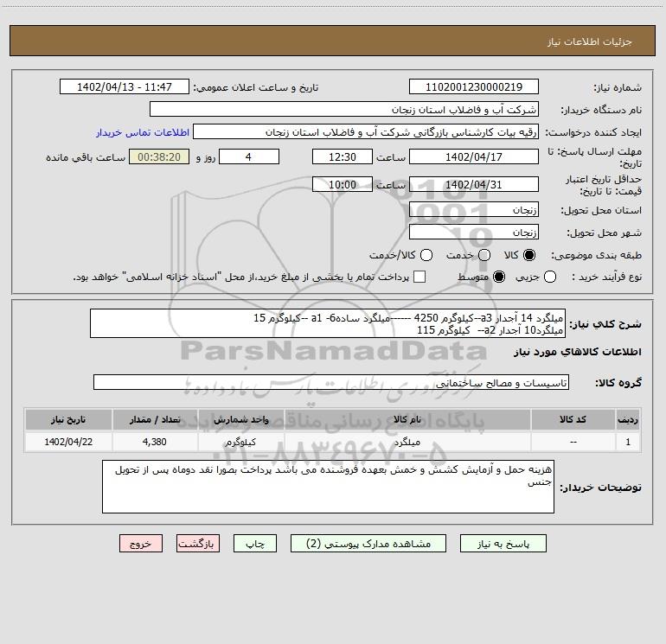Screen dimensions: 666x644
Task: Click the ایجاد کننده درخواست field
Action: [x=366, y=131]
